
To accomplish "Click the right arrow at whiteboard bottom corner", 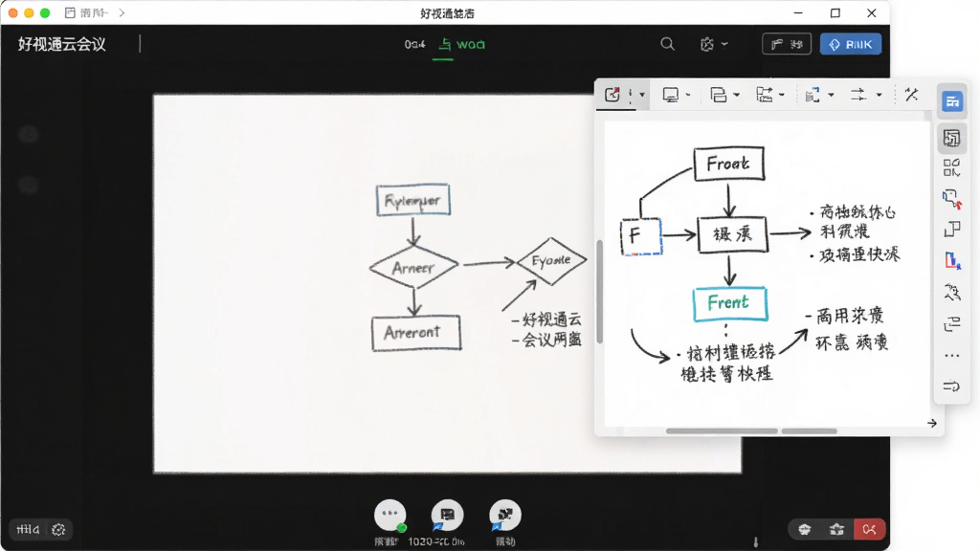I will [932, 423].
